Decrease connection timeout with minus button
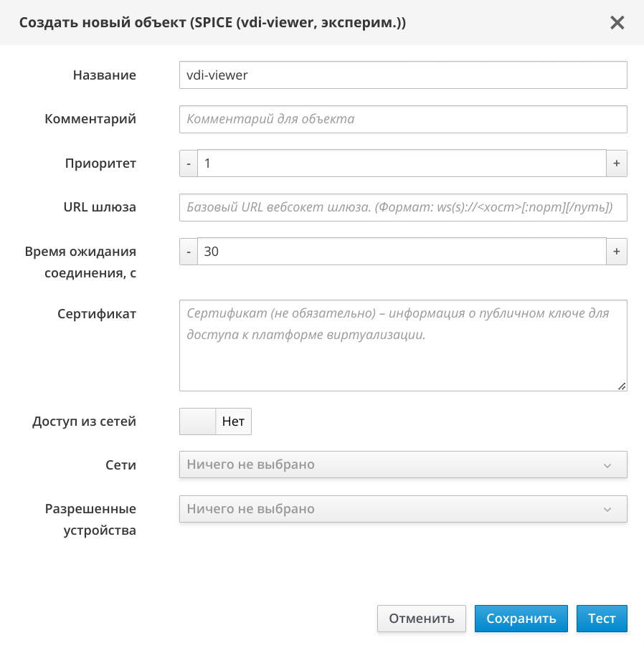This screenshot has width=644, height=648. [x=188, y=252]
